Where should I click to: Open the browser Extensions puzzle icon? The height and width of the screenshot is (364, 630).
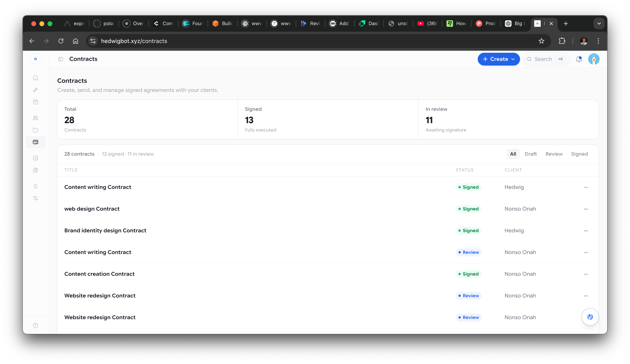(562, 41)
